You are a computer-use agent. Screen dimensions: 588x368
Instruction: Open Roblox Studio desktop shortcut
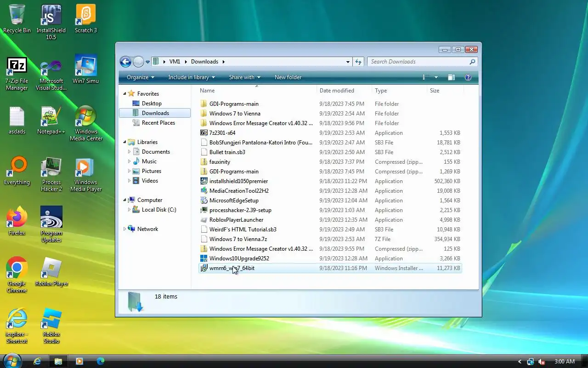pos(51,326)
